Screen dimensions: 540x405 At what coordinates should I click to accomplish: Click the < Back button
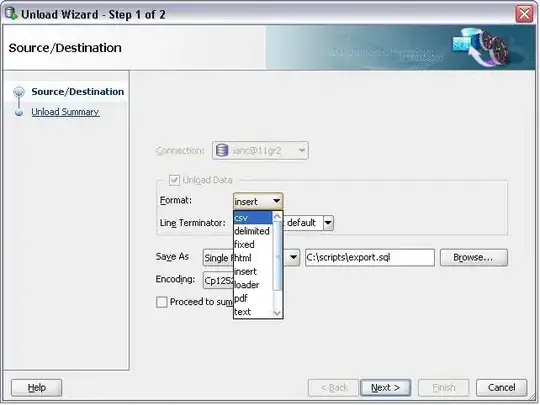334,388
